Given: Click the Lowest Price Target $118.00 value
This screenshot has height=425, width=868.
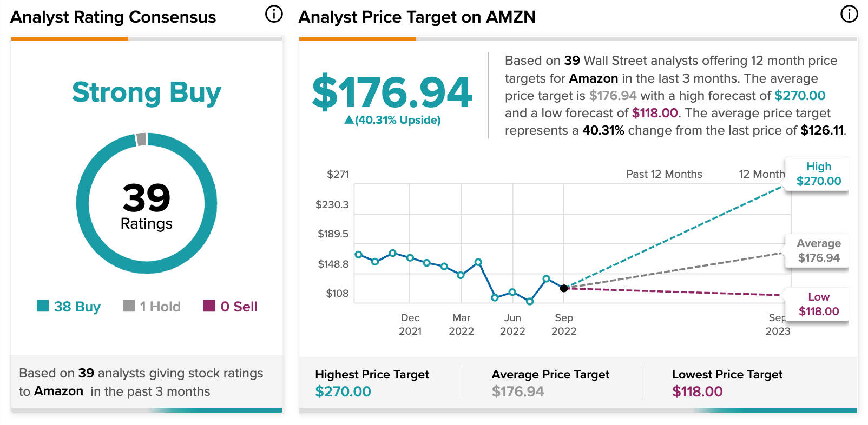Looking at the screenshot, I should point(697,391).
